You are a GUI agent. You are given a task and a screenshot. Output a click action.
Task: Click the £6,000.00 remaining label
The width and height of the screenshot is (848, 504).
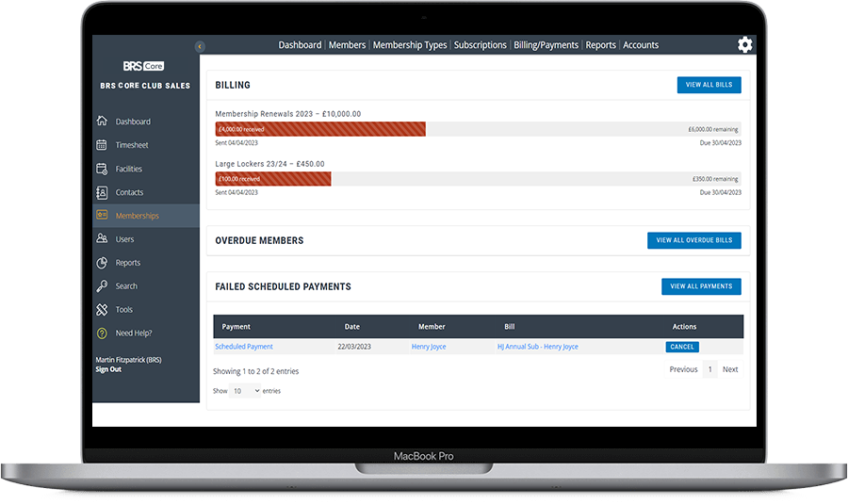tap(713, 129)
